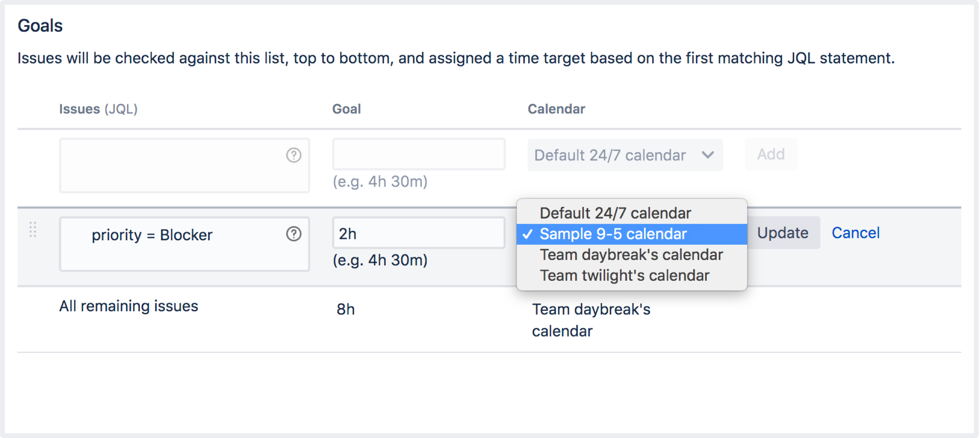This screenshot has height=438, width=980.
Task: Grab the drag handle of Blocker row
Action: 33,229
